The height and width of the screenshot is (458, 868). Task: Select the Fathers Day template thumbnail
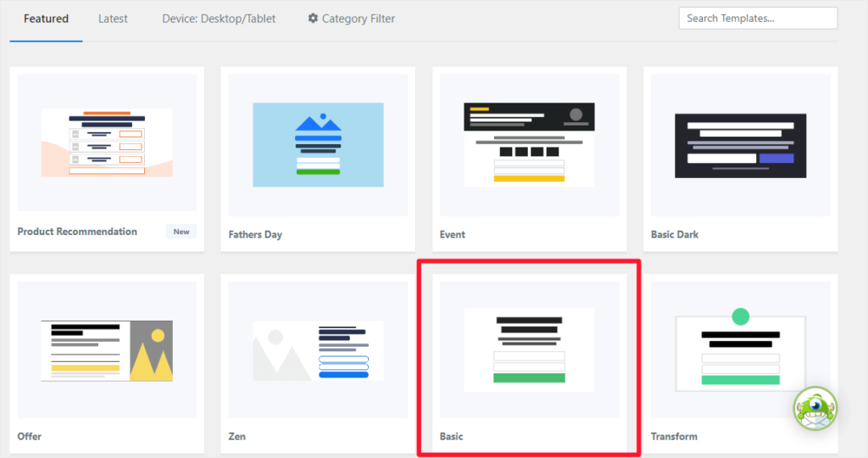(318, 145)
